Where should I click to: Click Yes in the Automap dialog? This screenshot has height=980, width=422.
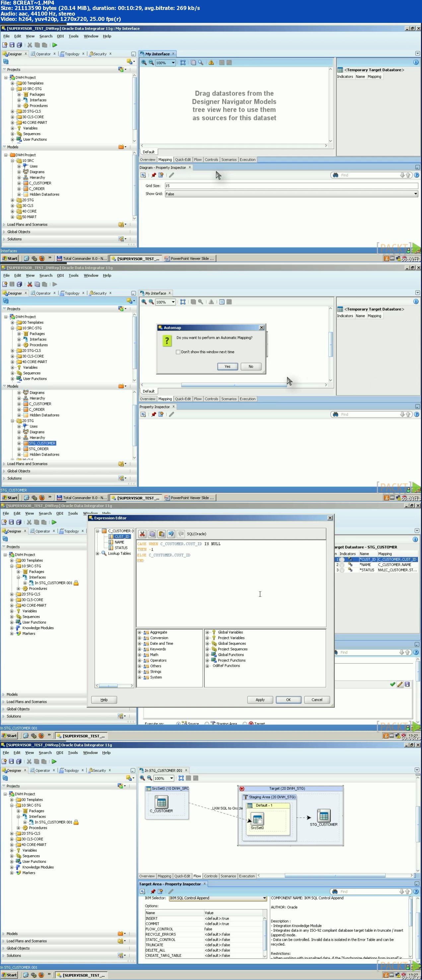227,366
